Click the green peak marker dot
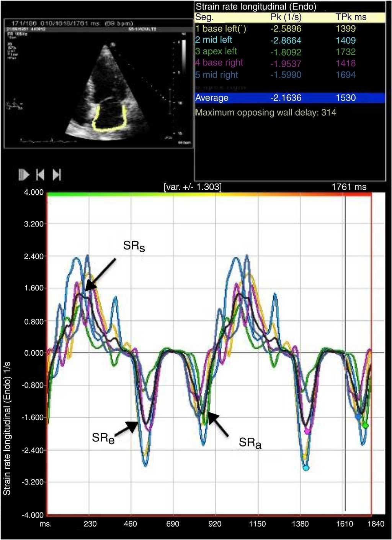Image resolution: width=392 pixels, height=540 pixels. 365,425
